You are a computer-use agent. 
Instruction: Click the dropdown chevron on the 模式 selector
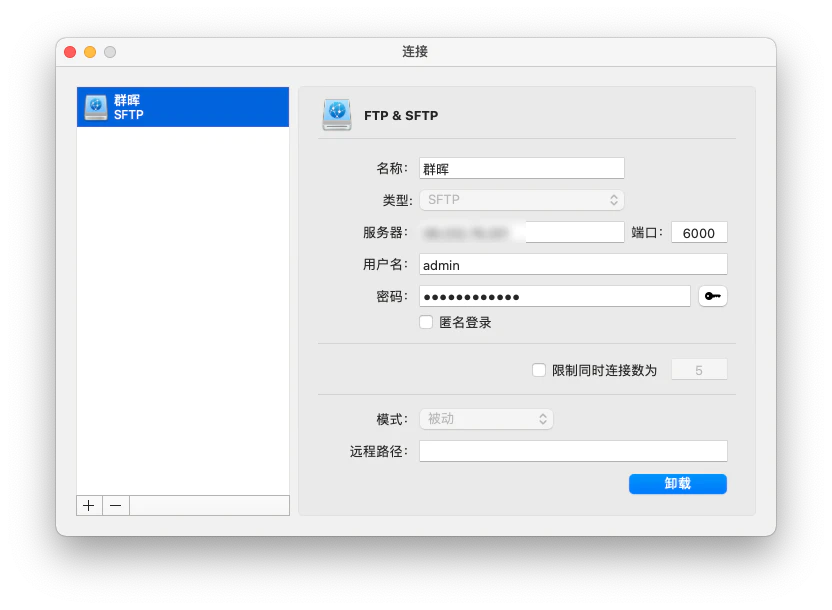(x=544, y=419)
